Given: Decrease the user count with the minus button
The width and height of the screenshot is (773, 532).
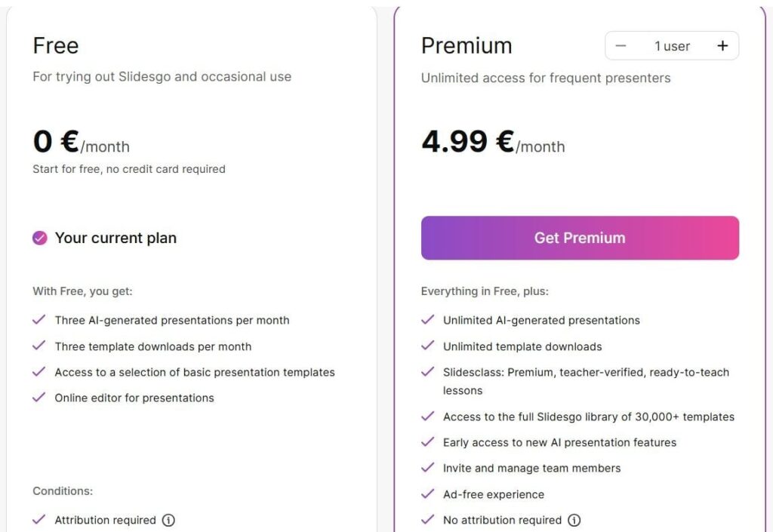Looking at the screenshot, I should click(x=621, y=45).
